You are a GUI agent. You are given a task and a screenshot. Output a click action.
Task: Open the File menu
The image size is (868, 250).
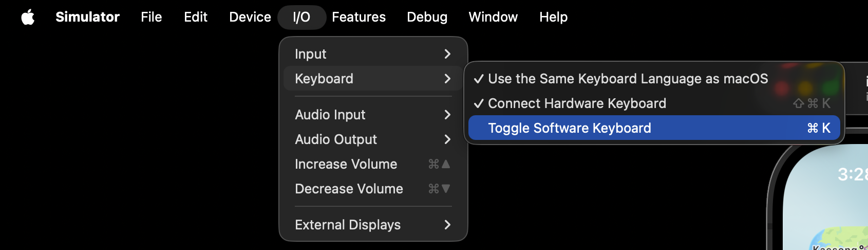pos(152,17)
